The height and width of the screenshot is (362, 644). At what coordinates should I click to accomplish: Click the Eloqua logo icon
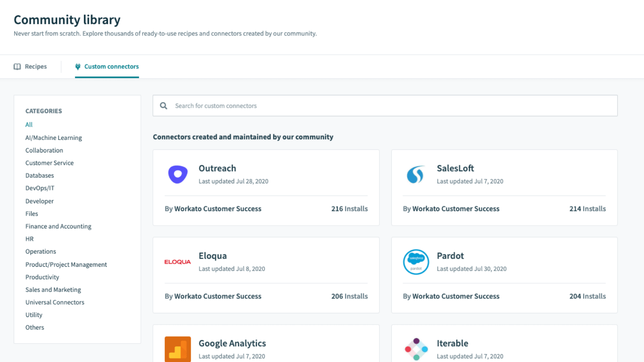(x=178, y=262)
